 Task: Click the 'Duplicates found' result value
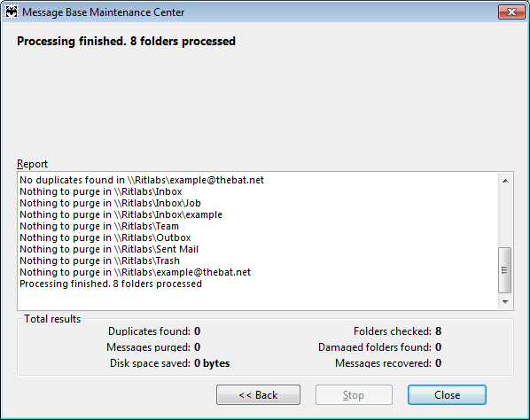pos(197,331)
